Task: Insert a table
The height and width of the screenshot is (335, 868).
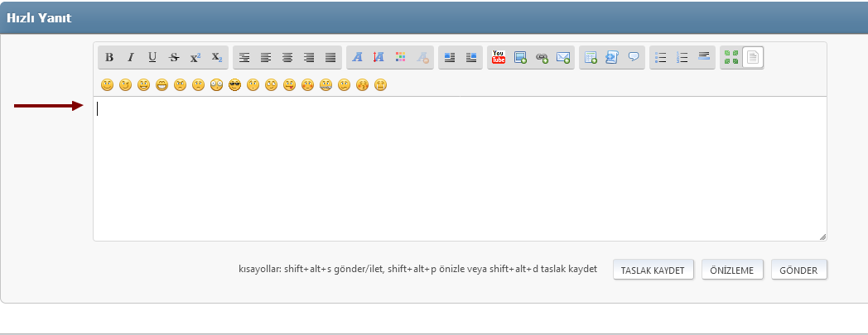Action: 591,57
